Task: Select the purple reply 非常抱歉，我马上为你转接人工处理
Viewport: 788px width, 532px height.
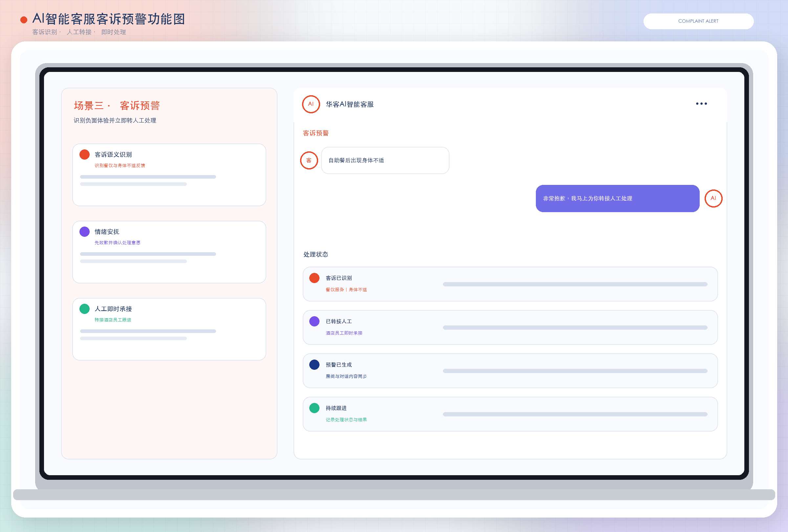Action: click(x=617, y=198)
